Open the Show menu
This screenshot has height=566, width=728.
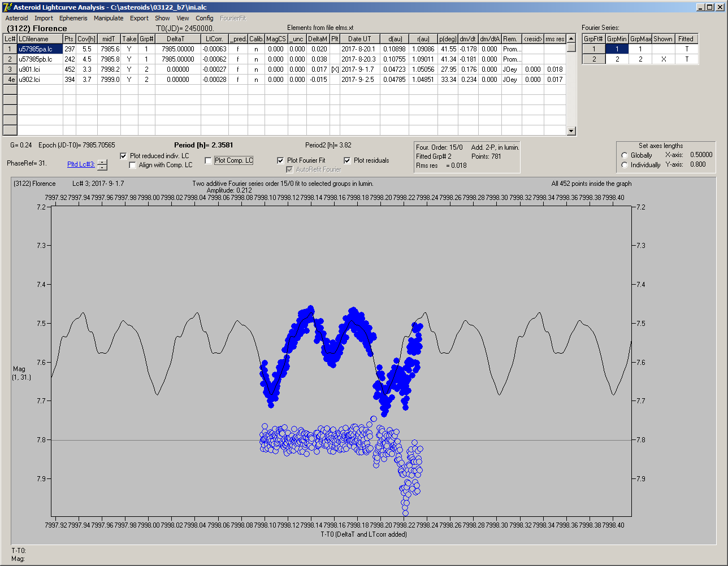[x=162, y=18]
